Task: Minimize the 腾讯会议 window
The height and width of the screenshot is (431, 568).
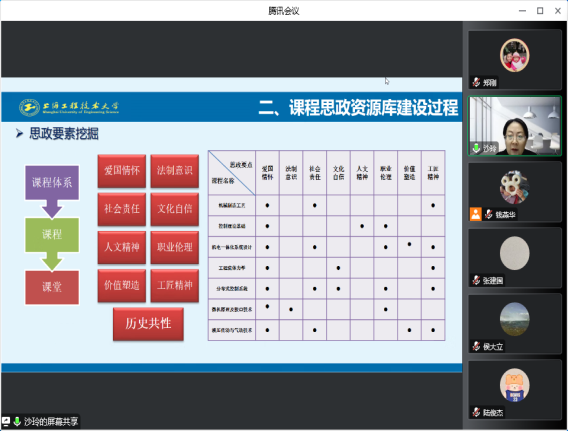Action: [522, 11]
